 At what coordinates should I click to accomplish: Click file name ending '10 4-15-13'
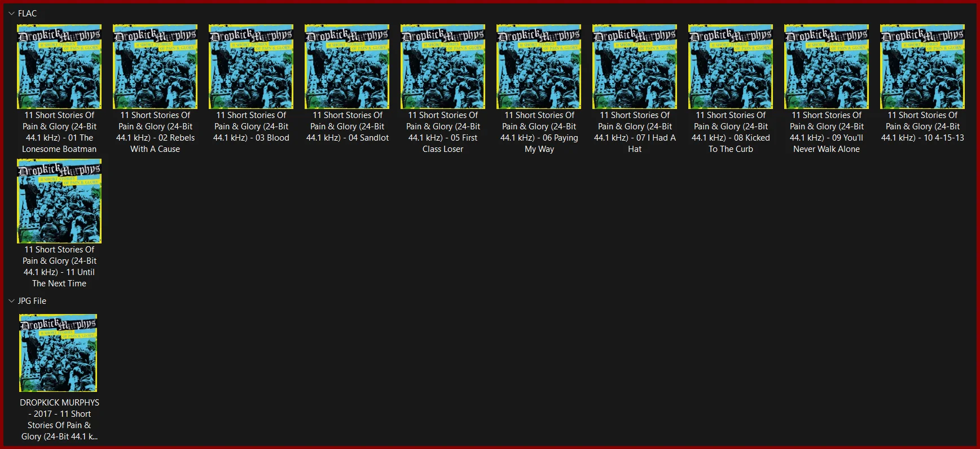click(x=922, y=127)
